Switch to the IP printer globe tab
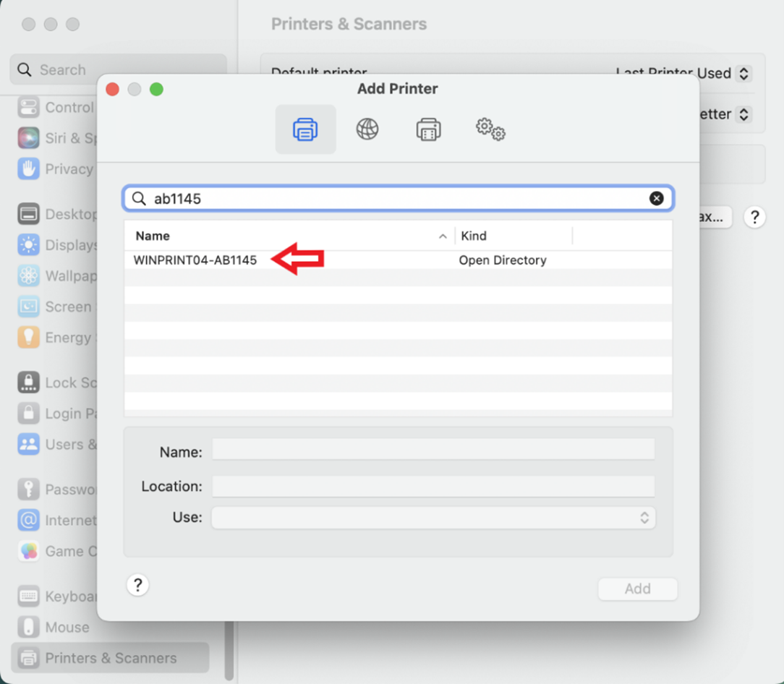Viewport: 784px width, 684px height. tap(367, 130)
